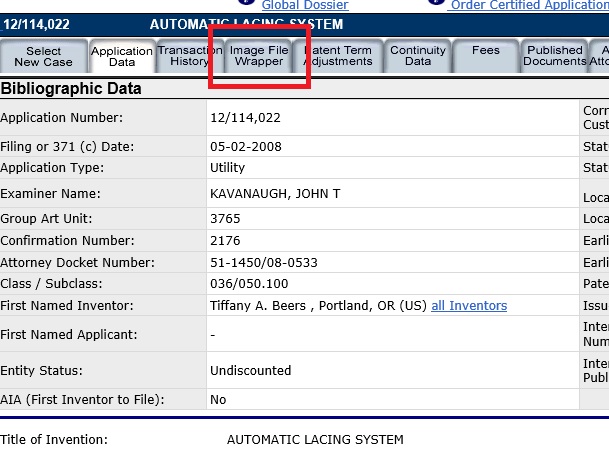
Task: Click the Application Type label
Action: pos(52,168)
